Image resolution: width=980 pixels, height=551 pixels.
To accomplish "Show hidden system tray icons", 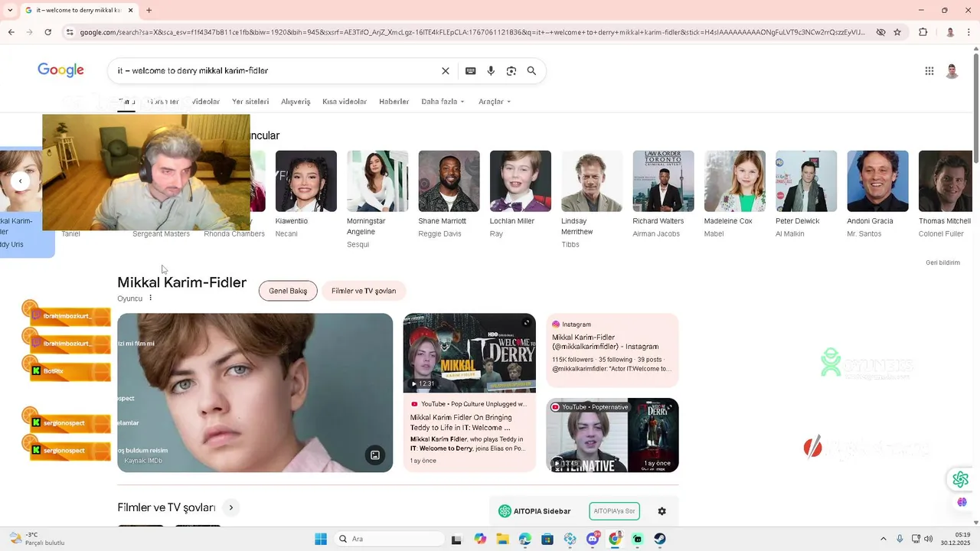I will (883, 539).
